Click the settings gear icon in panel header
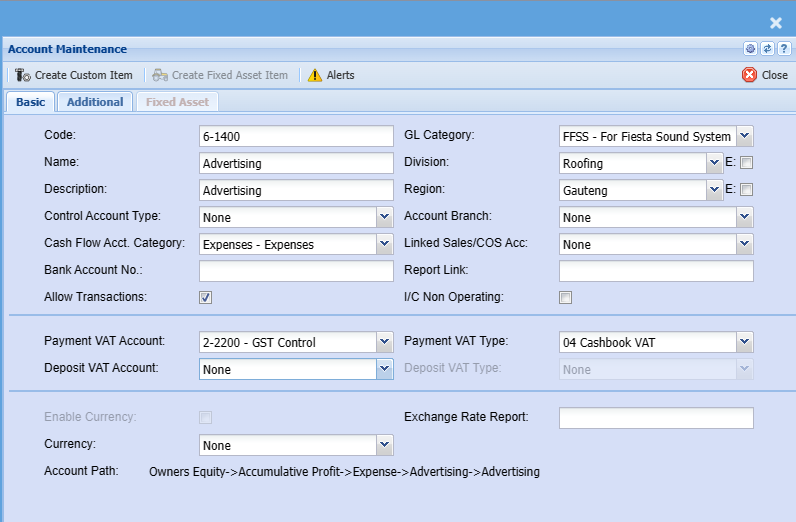This screenshot has height=522, width=796. coord(750,49)
